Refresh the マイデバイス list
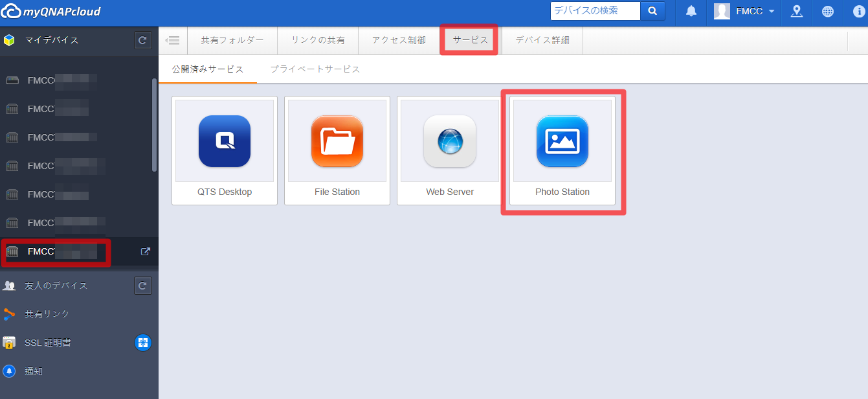 tap(143, 40)
